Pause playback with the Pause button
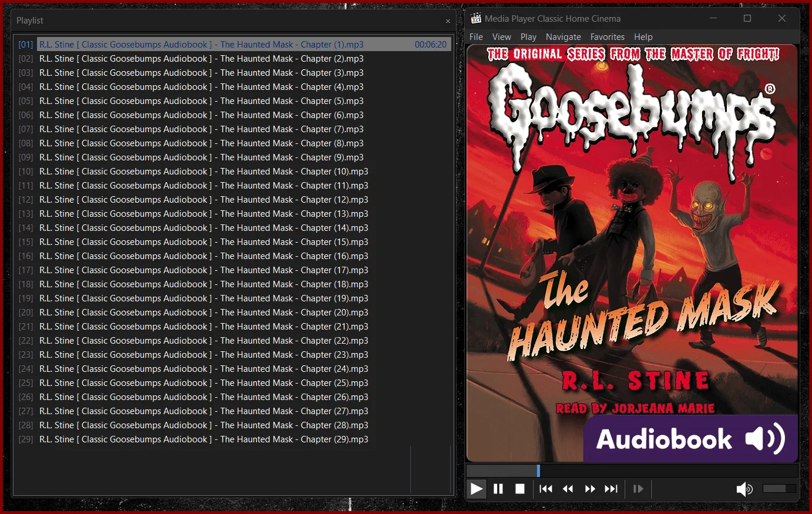Screen dimensions: 812x514 tap(498, 489)
